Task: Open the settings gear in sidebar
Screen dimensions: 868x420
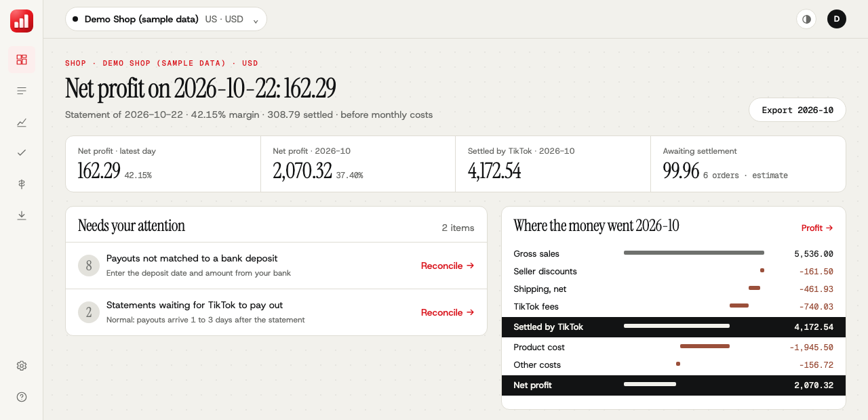Action: click(22, 366)
